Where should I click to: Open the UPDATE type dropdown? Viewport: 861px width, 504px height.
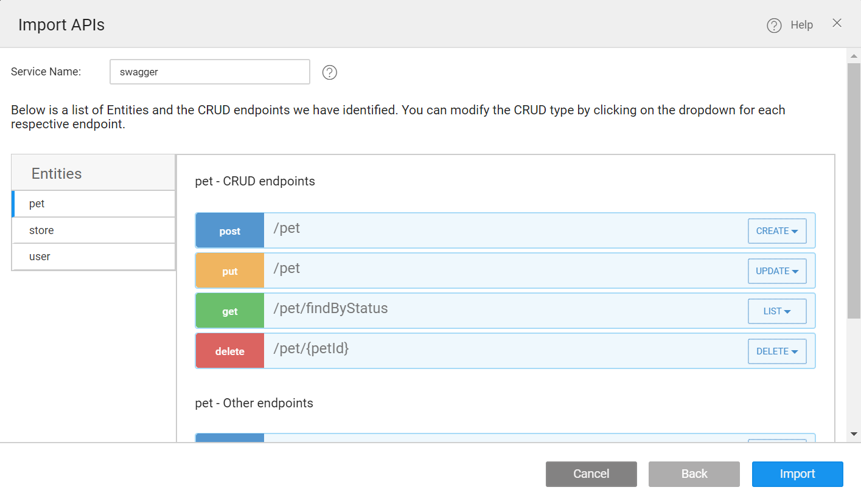tap(776, 271)
